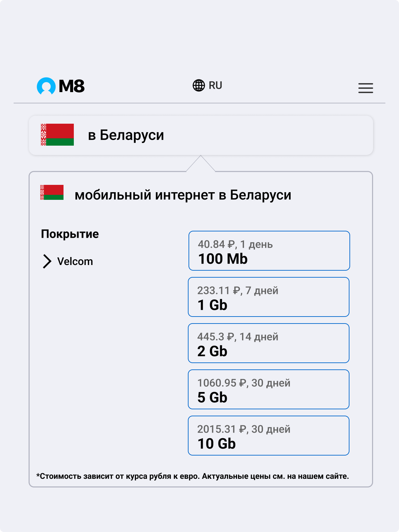Select the Velcom operator entry
Screen dimensions: 399x532
click(x=75, y=261)
